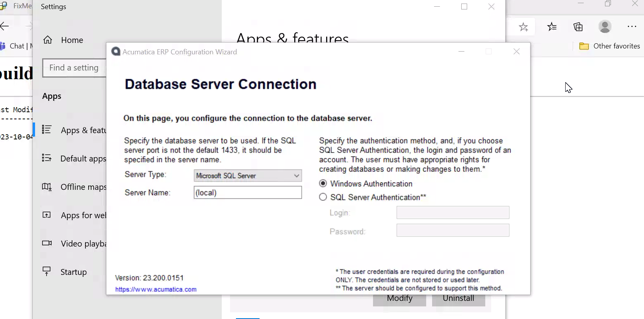This screenshot has width=644, height=319.
Task: Open Other favorites folder
Action: point(609,46)
